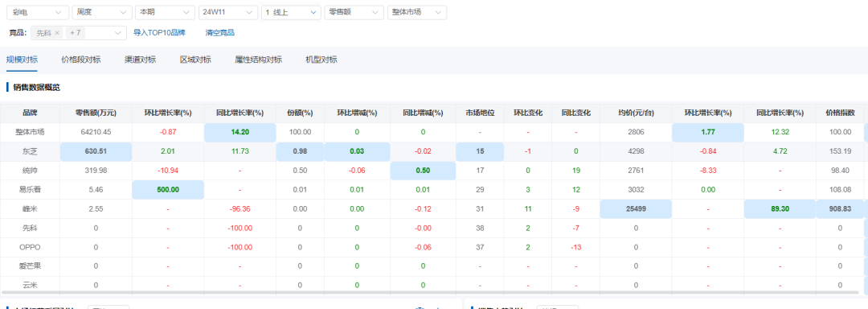Click the 2.55 retail sales cell
Viewport: 868px width, 309px height.
pos(96,208)
